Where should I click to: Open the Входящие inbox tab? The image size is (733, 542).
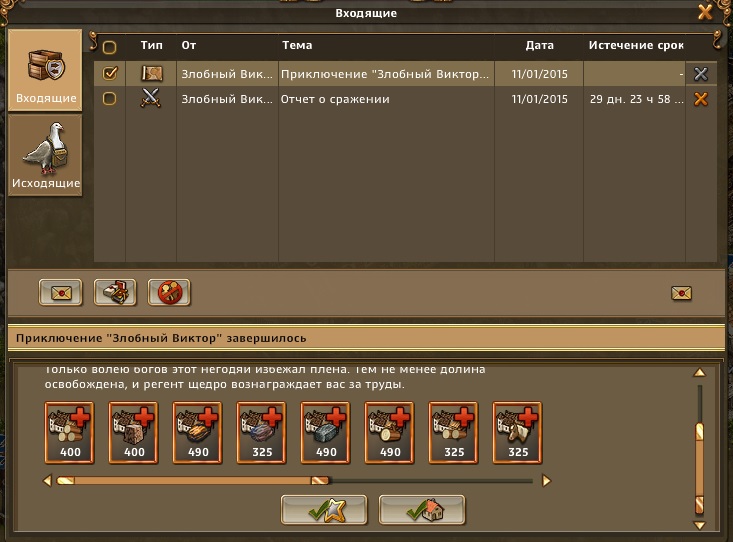[45, 70]
